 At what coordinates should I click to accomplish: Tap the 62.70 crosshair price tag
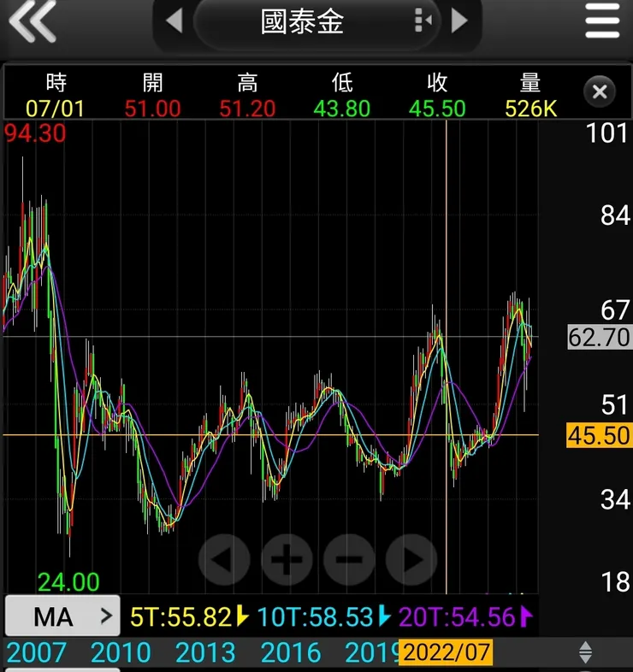coord(599,338)
